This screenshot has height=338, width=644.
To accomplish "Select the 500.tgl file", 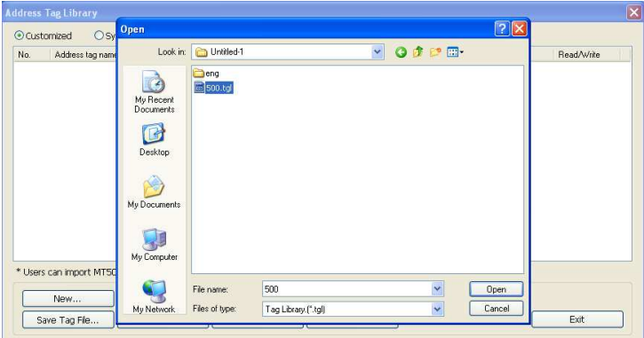I will pyautogui.click(x=213, y=88).
